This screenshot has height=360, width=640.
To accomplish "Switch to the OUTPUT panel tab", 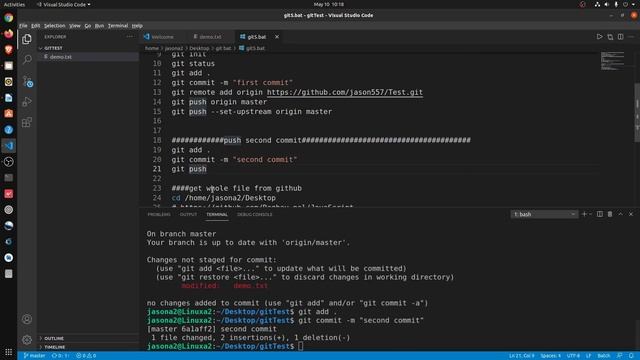I will click(x=188, y=214).
